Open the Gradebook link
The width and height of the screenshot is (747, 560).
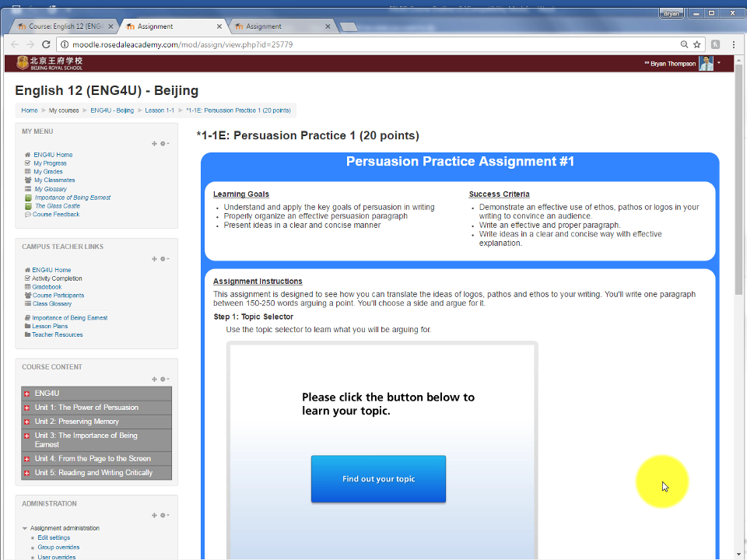[x=47, y=287]
